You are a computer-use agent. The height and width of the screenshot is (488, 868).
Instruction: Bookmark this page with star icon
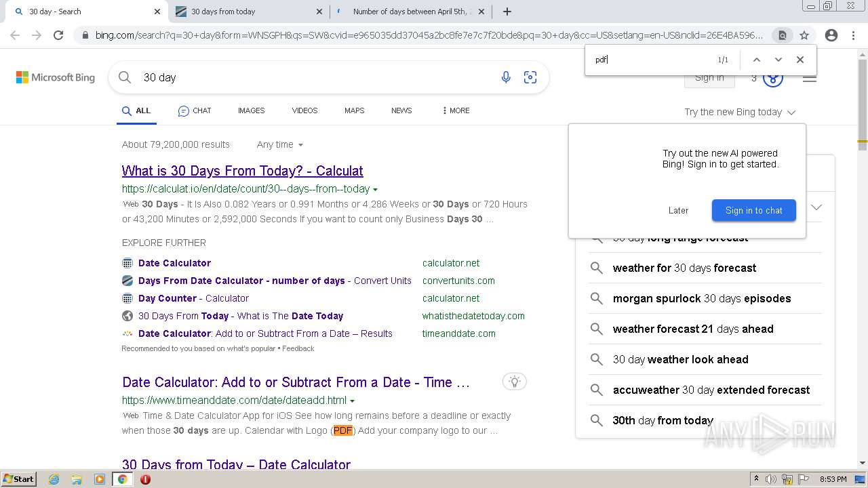804,35
